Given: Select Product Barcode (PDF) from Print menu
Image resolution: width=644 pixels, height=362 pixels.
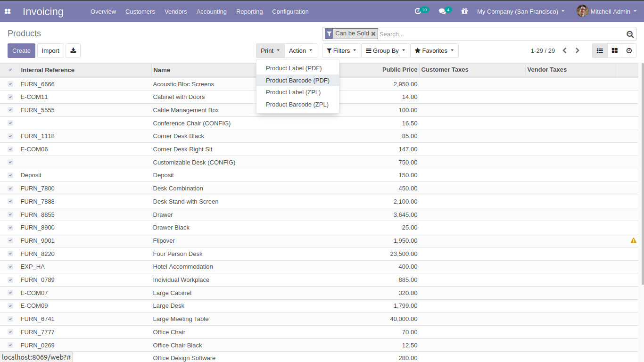Looking at the screenshot, I should click(x=297, y=81).
